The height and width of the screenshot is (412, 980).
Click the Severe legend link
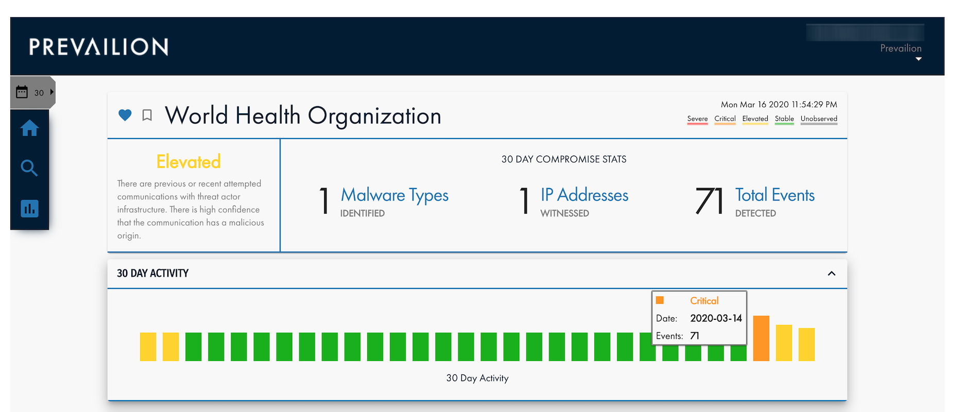697,119
